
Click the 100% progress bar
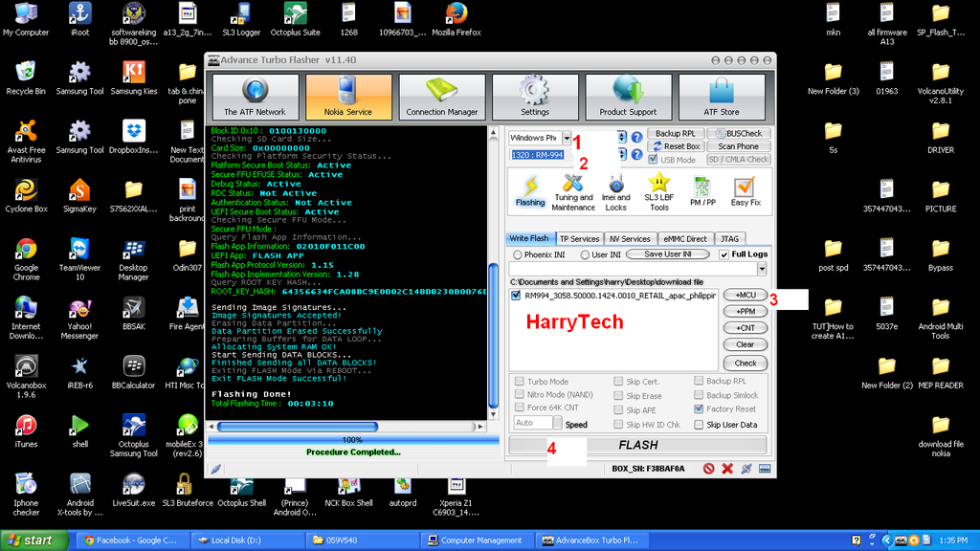(x=353, y=440)
